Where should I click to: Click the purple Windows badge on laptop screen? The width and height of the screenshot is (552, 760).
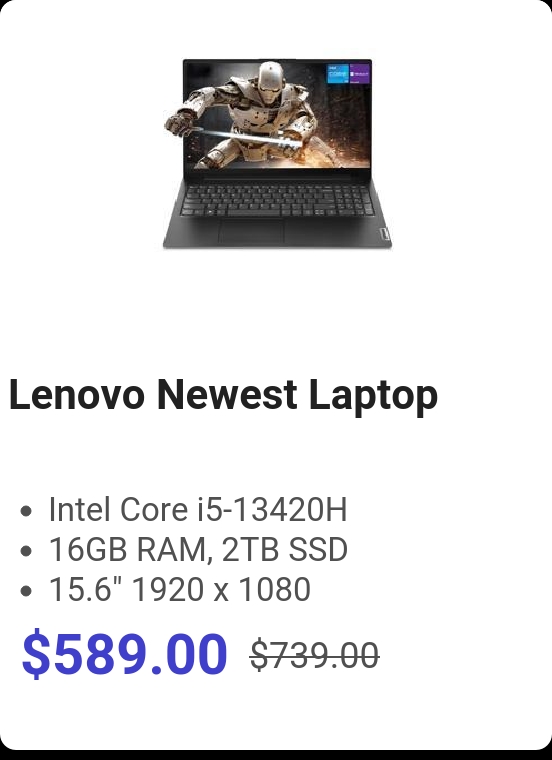point(360,73)
